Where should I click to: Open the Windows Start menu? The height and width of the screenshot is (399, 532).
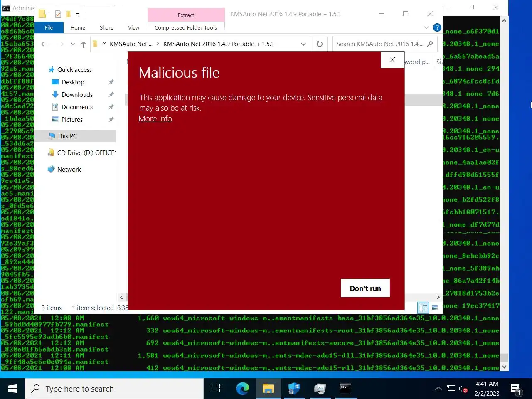pos(12,389)
